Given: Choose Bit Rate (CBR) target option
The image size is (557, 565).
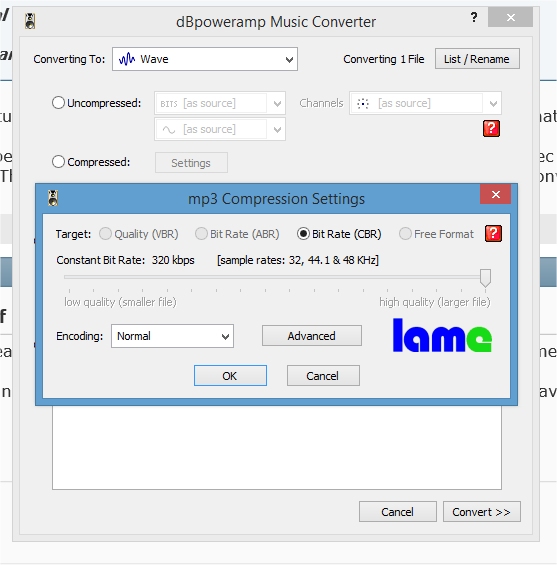Looking at the screenshot, I should click(x=339, y=234).
